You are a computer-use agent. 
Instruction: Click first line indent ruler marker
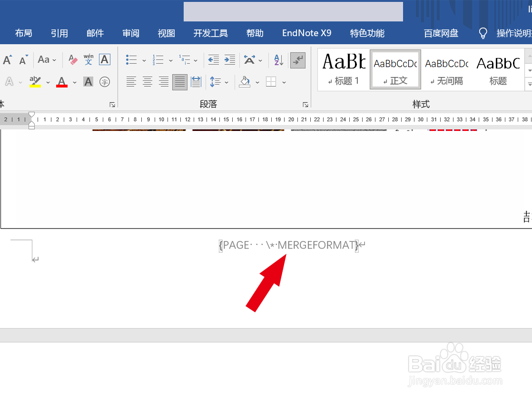pyautogui.click(x=31, y=115)
